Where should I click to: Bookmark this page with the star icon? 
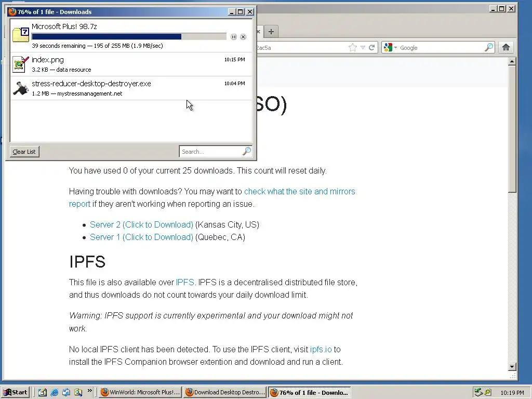(x=353, y=47)
